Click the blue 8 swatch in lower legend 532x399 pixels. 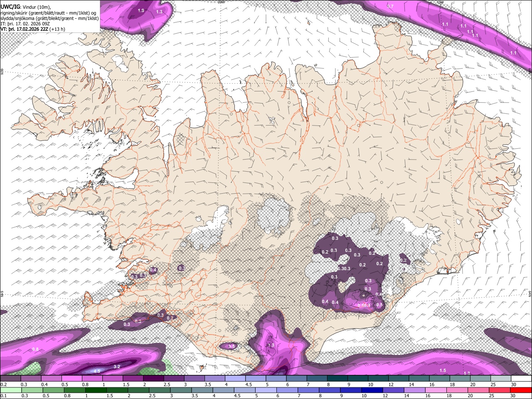pos(330,390)
